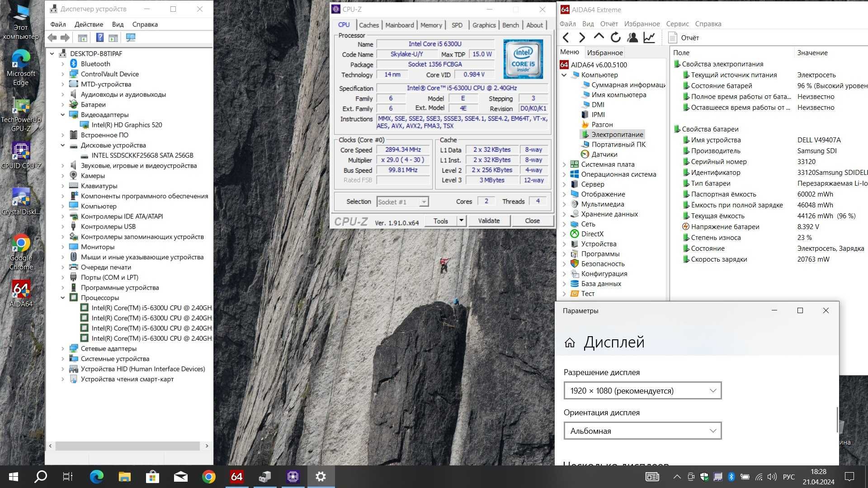Image resolution: width=868 pixels, height=488 pixels.
Task: Open Google Chrome desktop shortcut
Action: coord(21,252)
